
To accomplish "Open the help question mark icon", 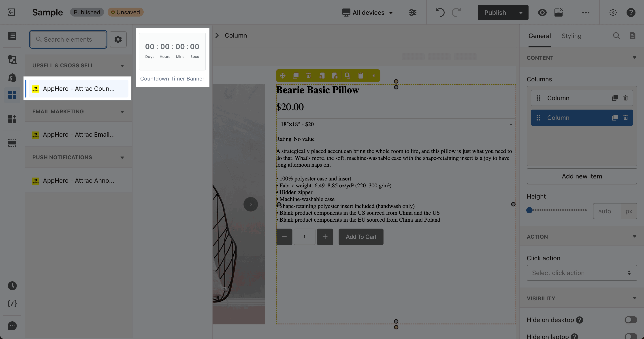I will (631, 12).
